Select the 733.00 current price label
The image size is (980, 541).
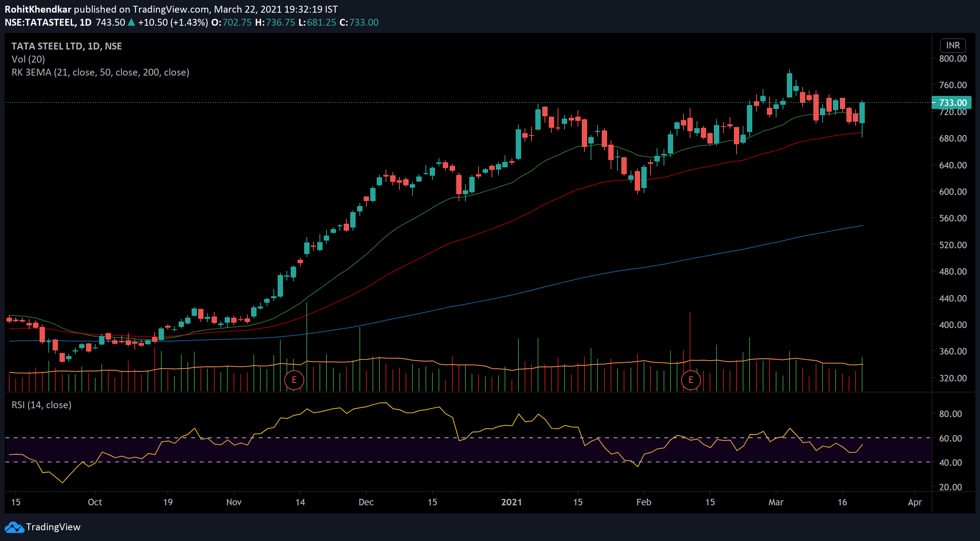tap(952, 103)
